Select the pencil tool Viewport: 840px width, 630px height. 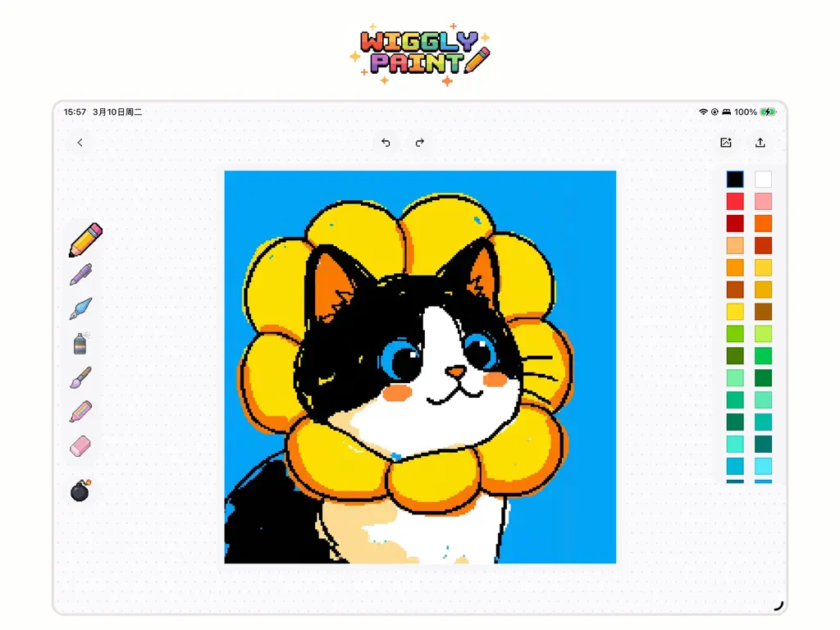tap(85, 240)
